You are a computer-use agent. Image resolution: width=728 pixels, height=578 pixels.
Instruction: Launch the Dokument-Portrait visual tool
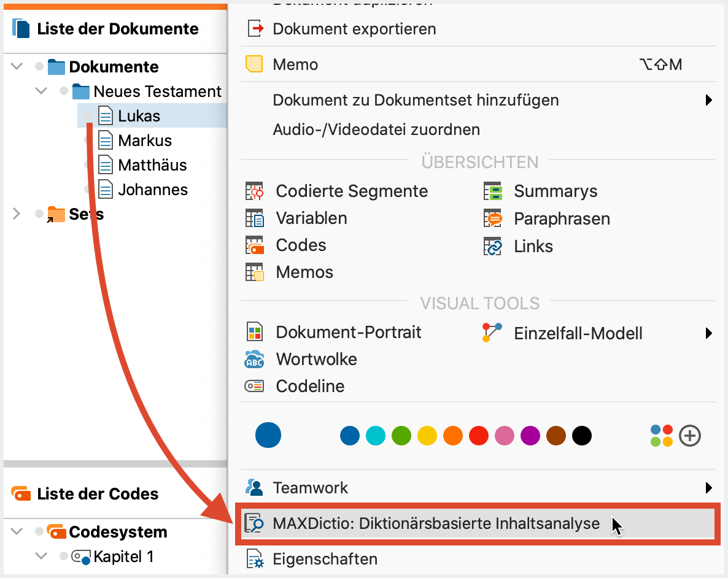(348, 333)
